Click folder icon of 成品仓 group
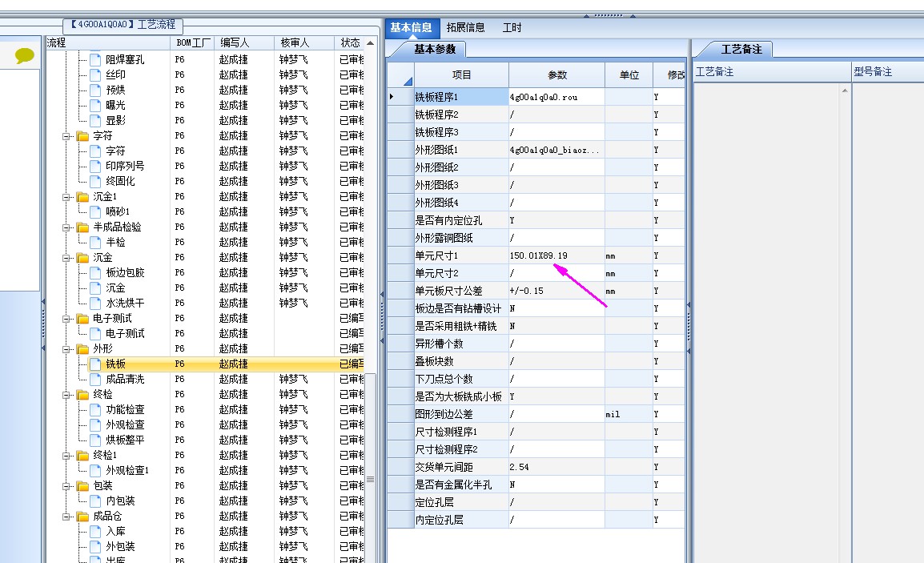Viewport: 924px width, 563px height. (x=82, y=517)
